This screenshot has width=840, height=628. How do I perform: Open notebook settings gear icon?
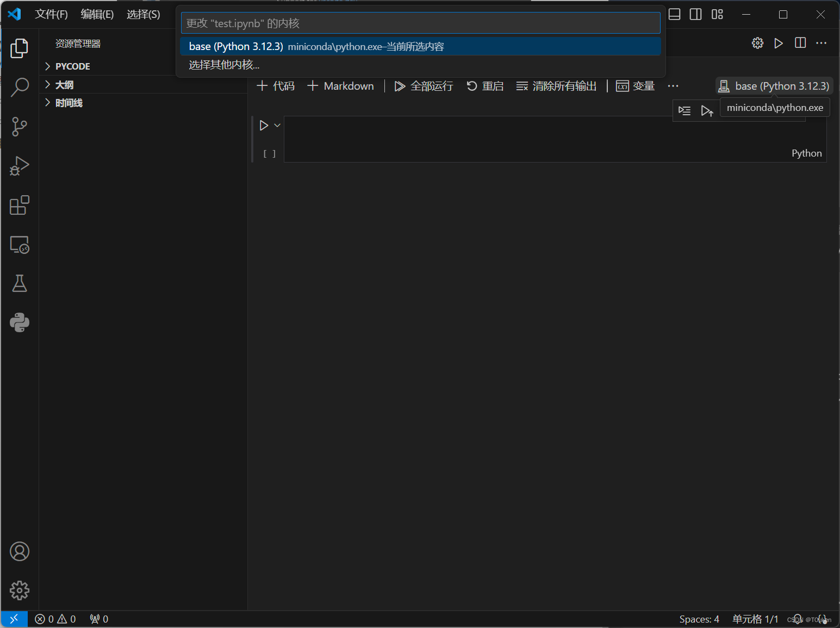pos(757,42)
